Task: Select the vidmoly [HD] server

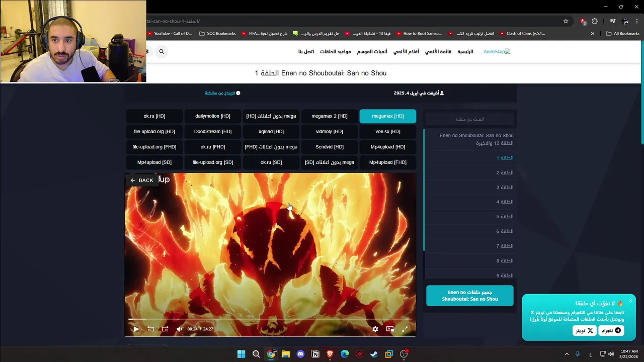Action: [x=330, y=132]
